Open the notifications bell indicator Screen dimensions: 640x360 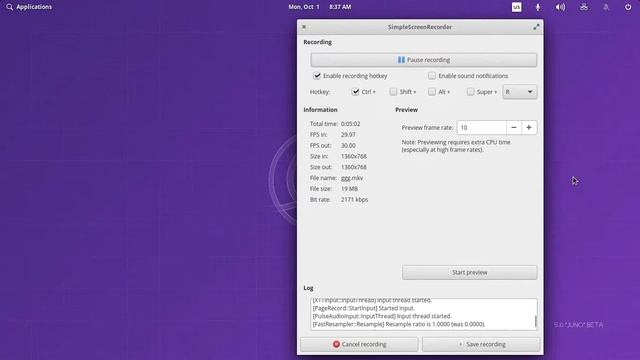(x=606, y=7)
